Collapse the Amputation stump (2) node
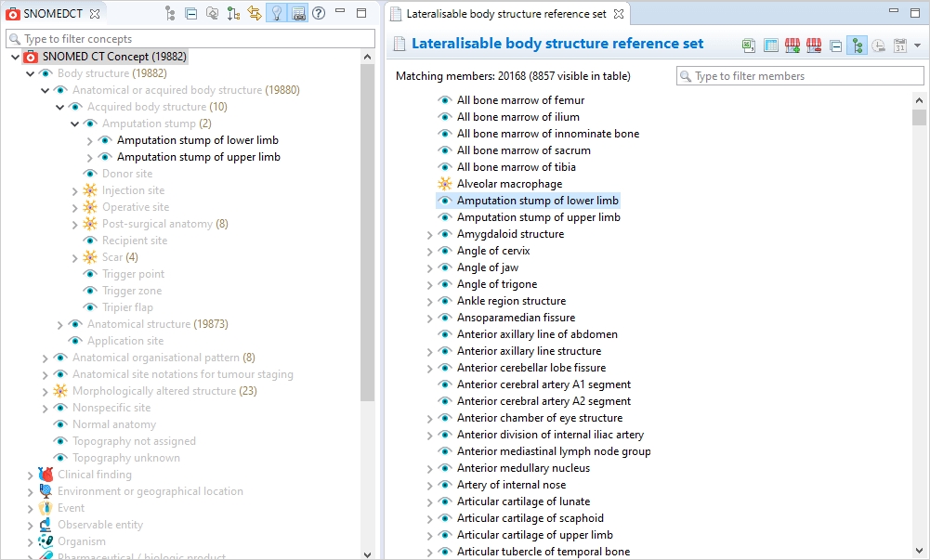The image size is (930, 560). click(75, 124)
